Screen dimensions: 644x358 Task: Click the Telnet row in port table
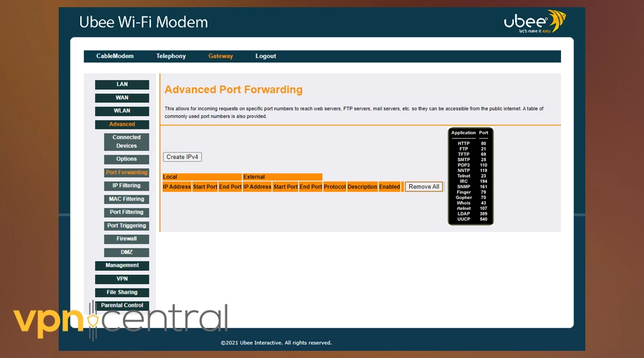coord(471,176)
